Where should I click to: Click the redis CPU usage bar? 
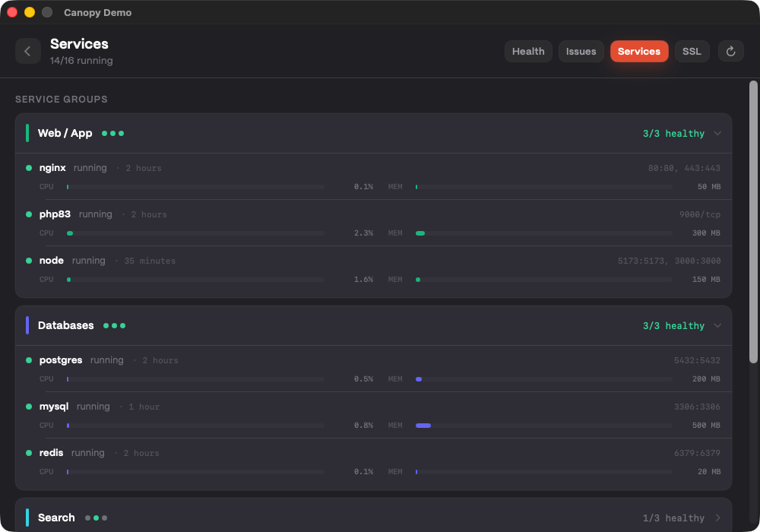(196, 472)
